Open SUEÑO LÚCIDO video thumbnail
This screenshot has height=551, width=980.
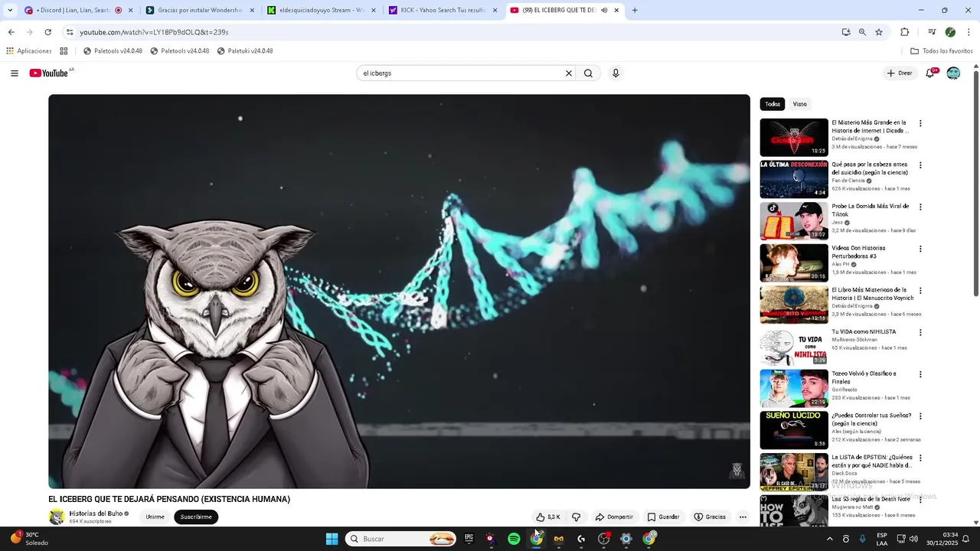click(x=794, y=430)
